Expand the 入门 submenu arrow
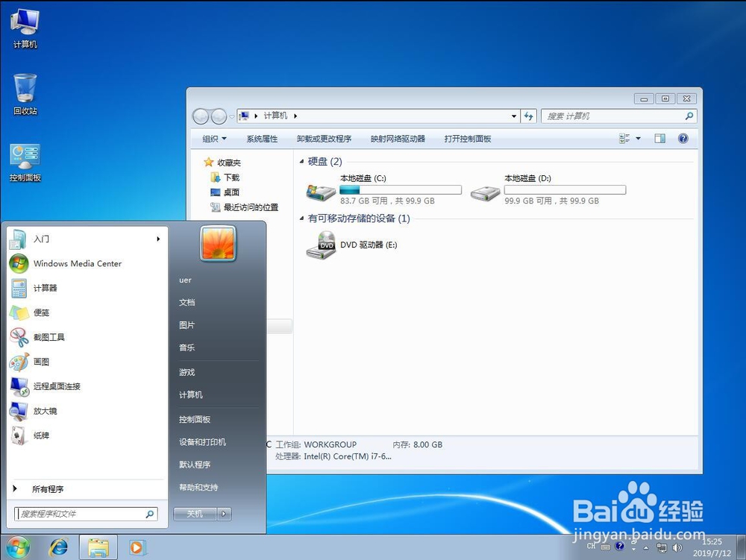Viewport: 746px width, 560px height. (x=158, y=239)
